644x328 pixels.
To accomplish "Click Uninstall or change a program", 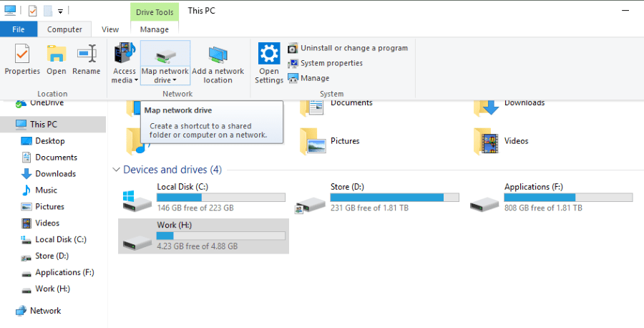I will point(348,48).
